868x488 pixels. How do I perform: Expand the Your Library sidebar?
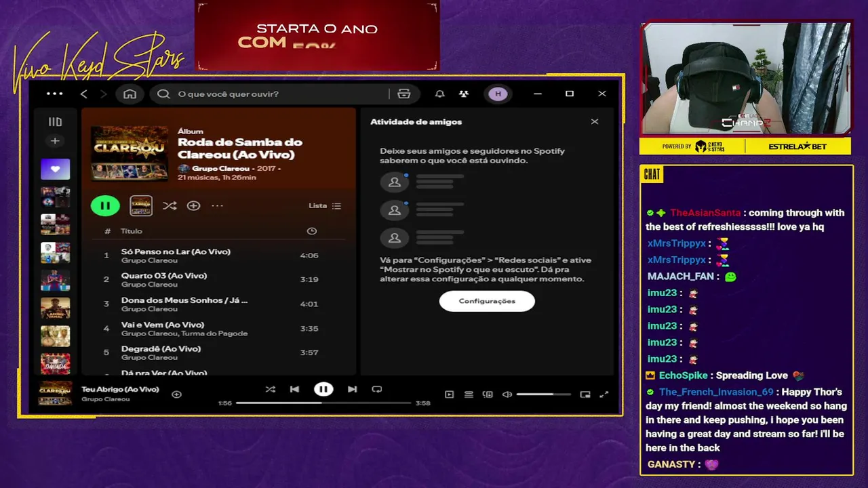tap(55, 122)
